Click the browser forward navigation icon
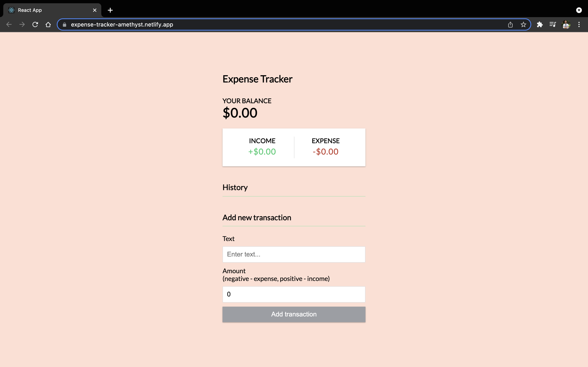Screen dimensions: 588x367 (22, 24)
